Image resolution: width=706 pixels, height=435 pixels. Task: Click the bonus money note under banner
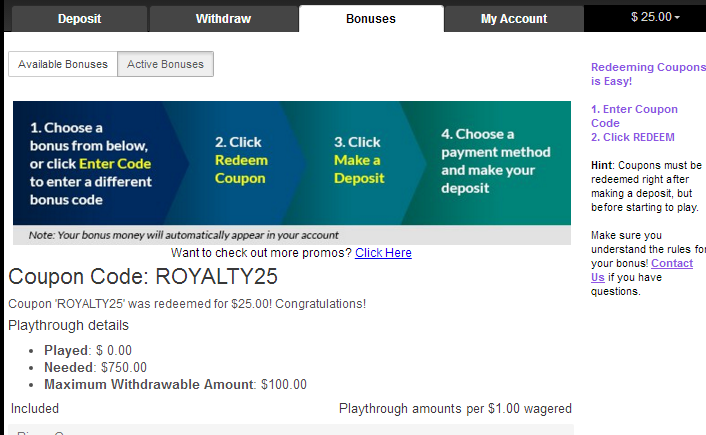[x=182, y=235]
